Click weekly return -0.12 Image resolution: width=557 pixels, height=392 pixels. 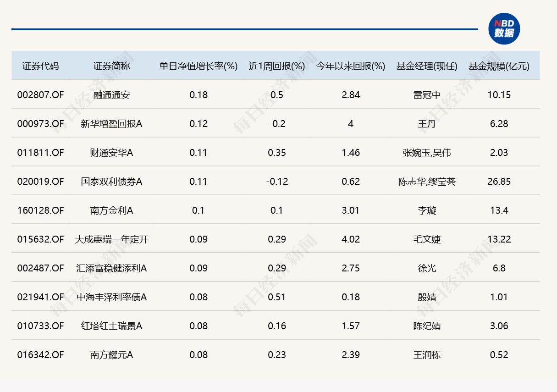277,182
